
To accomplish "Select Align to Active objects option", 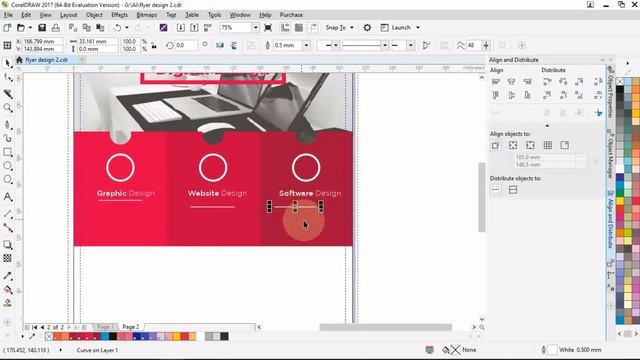I will [x=496, y=145].
